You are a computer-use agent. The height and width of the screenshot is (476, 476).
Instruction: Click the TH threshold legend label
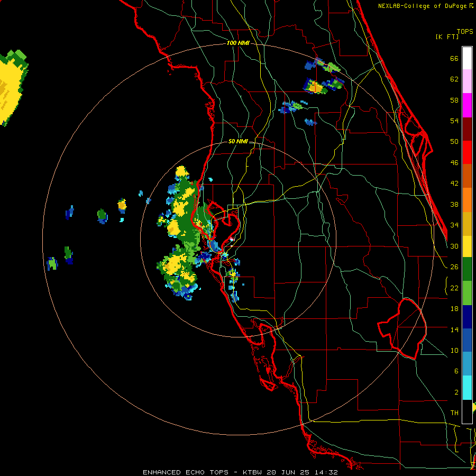pyautogui.click(x=454, y=413)
